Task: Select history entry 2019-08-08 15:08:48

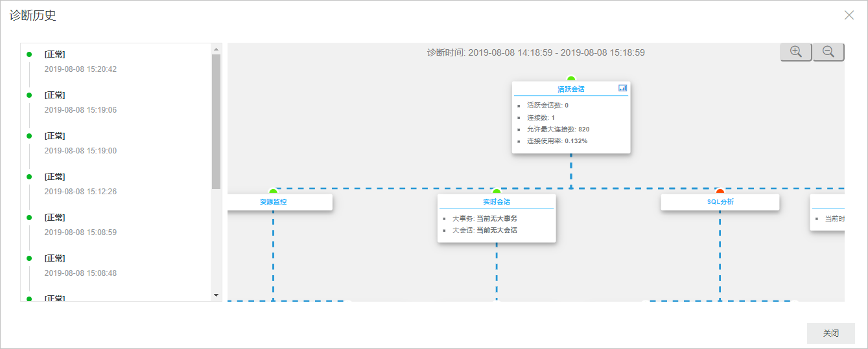Action: point(80,273)
